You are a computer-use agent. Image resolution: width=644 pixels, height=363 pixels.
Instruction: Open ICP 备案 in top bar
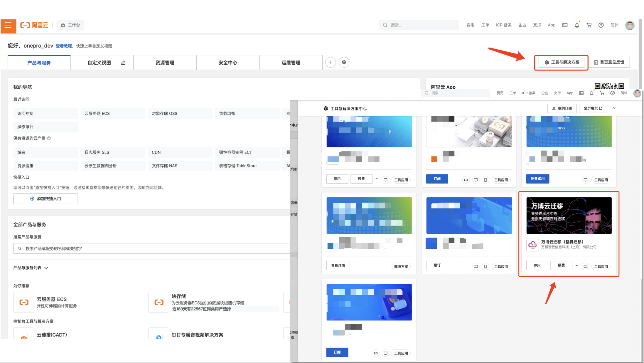[504, 25]
